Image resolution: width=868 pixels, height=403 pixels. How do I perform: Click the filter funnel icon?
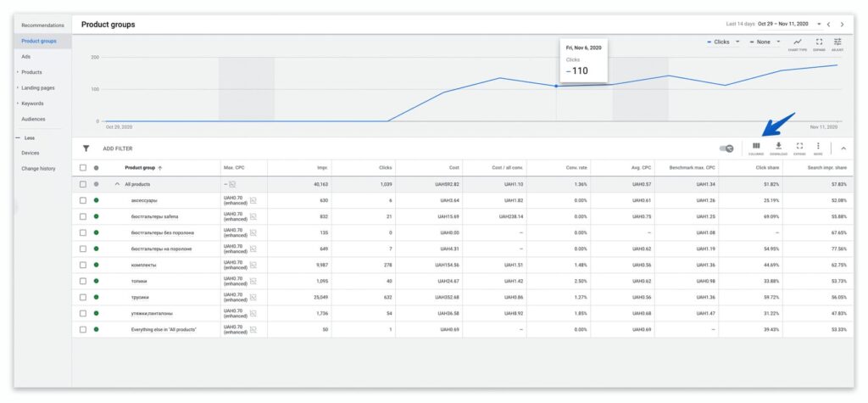(86, 148)
